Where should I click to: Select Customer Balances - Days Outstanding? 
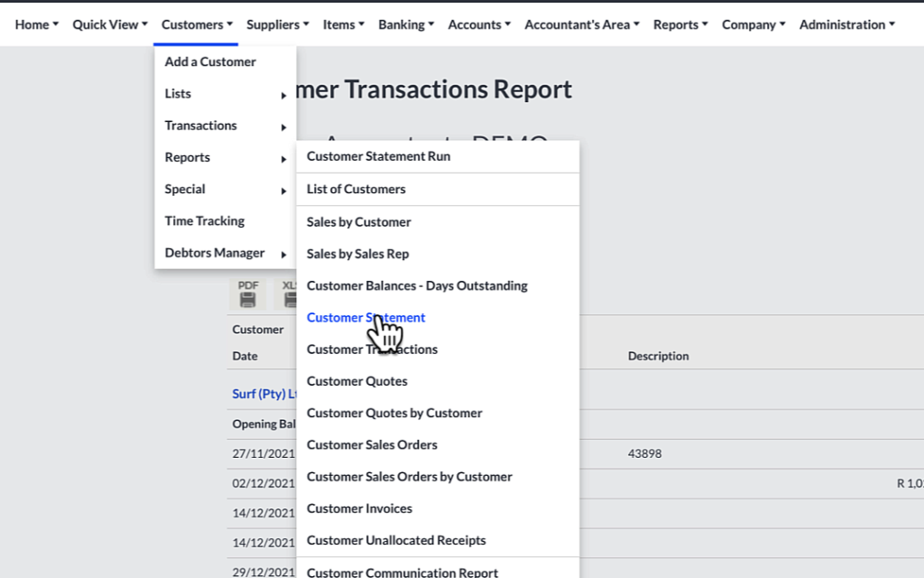click(416, 285)
